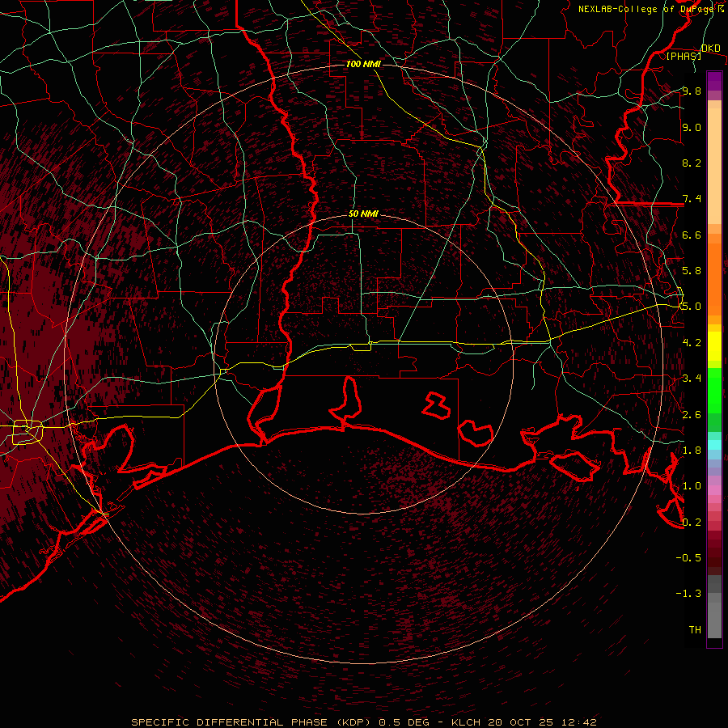Click the -0.5 value on color scale
The width and height of the screenshot is (728, 728).
click(688, 558)
